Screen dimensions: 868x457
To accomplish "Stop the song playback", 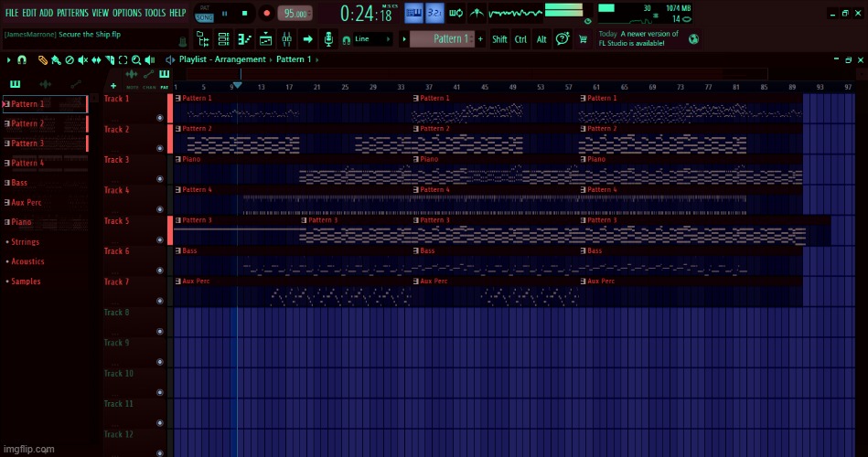I will [x=245, y=14].
